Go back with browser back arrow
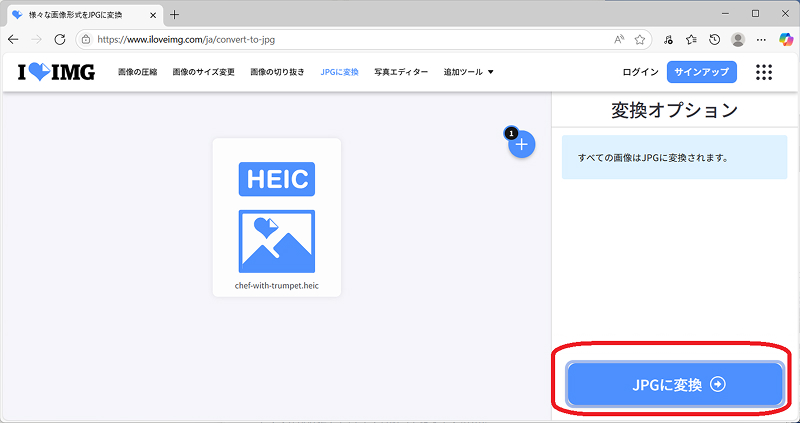This screenshot has width=800, height=423. pos(13,39)
